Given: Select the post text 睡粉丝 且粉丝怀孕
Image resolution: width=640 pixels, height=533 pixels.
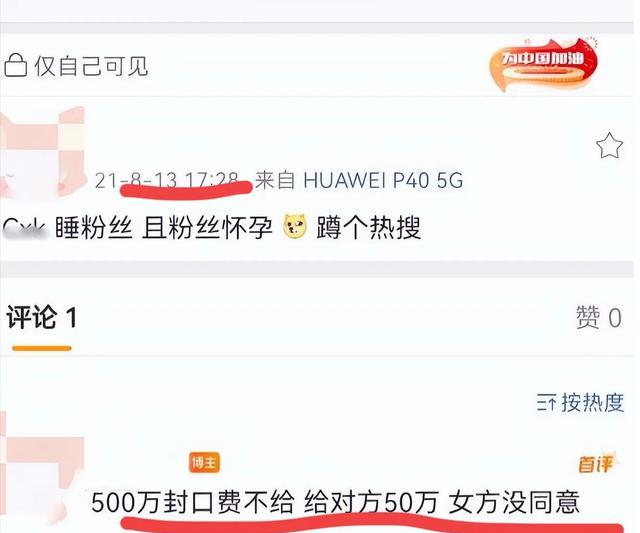Looking at the screenshot, I should pyautogui.click(x=163, y=227).
